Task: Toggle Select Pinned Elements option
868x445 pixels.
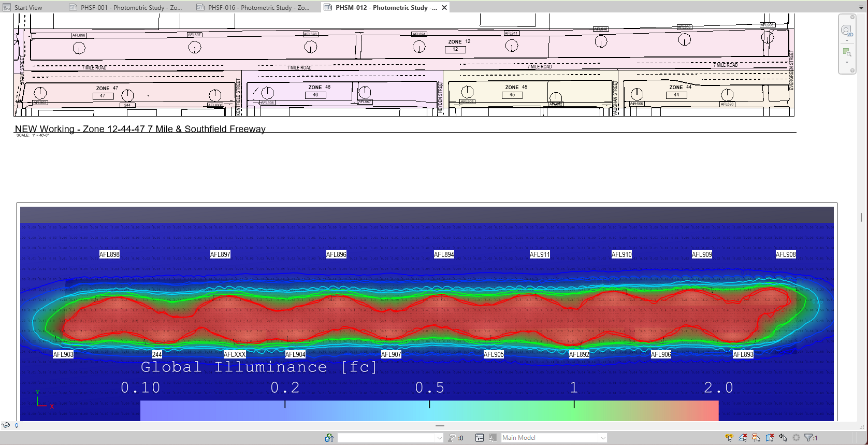Action: (x=756, y=438)
